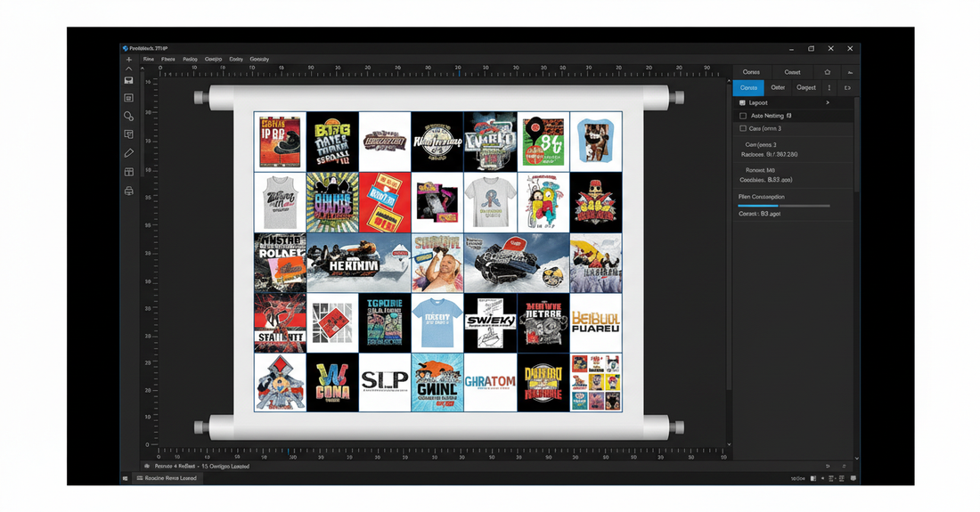Switch to the Comet panel tab

pyautogui.click(x=793, y=72)
